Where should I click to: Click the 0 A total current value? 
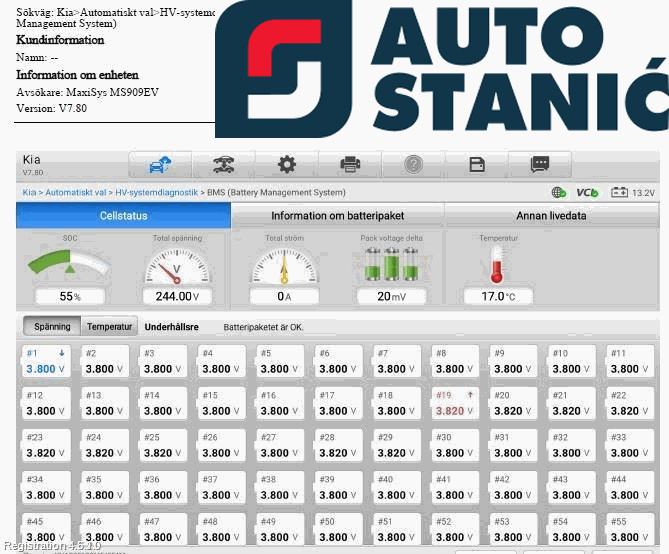coord(284,296)
